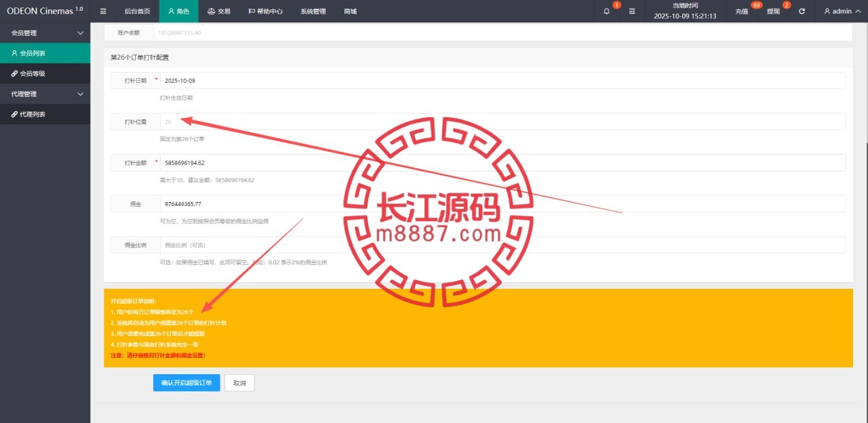
Task: Click the 69 badge on 充值
Action: (x=757, y=5)
